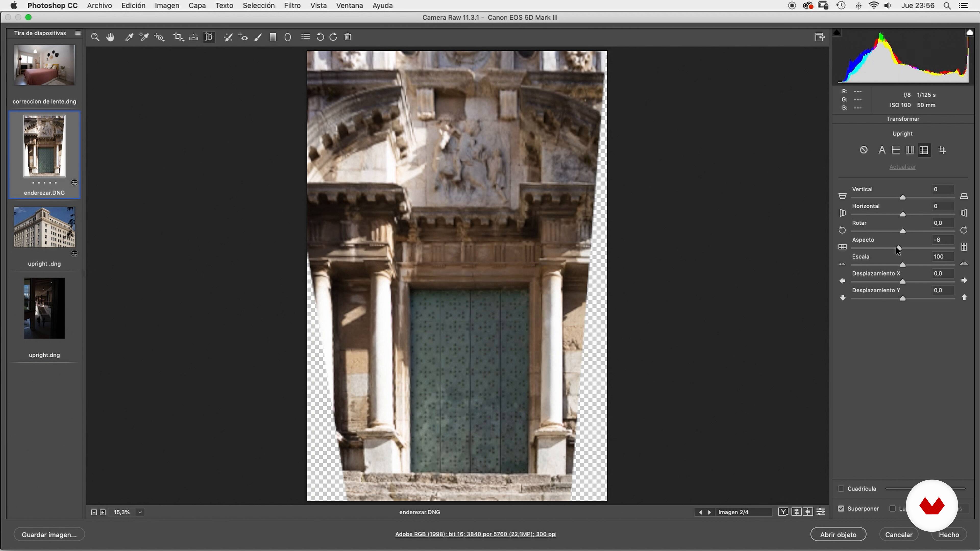Select the Radial Filter tool
Viewport: 980px width, 551px height.
coord(288,37)
